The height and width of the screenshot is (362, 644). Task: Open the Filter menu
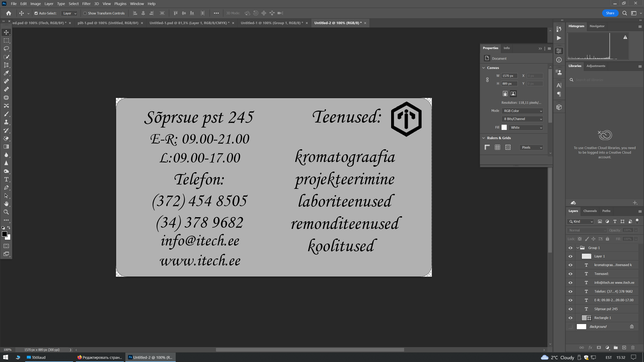point(86,4)
